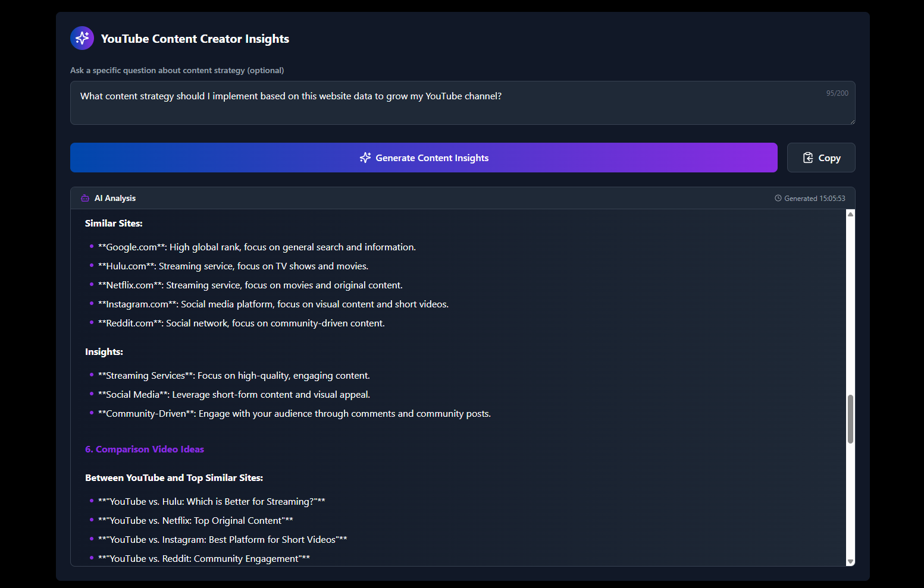
Task: Click the Google.com bullet line
Action: 257,247
